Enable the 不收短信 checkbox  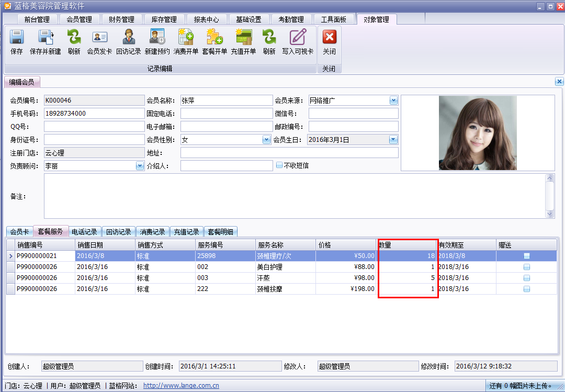click(279, 165)
